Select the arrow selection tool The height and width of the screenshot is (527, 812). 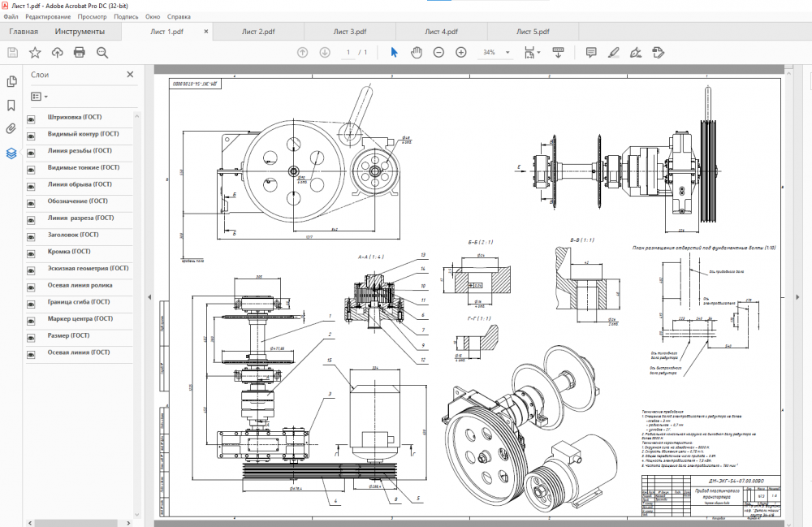coord(395,53)
